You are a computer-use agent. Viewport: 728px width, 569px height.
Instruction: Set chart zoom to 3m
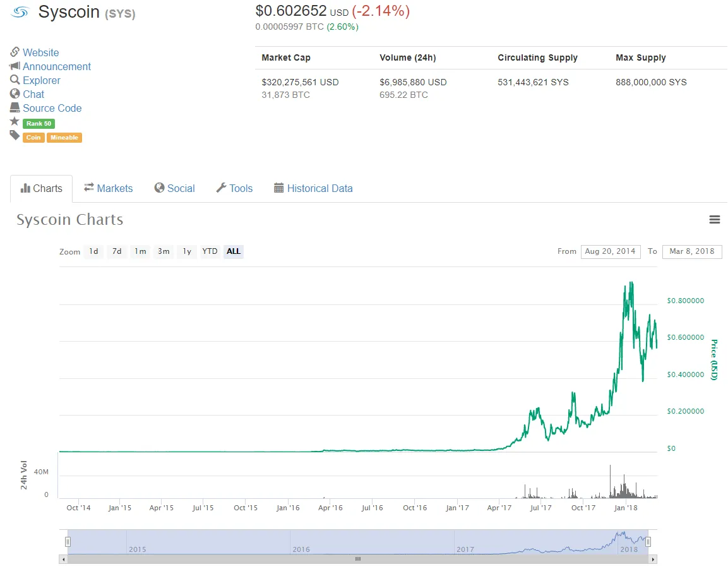[164, 251]
